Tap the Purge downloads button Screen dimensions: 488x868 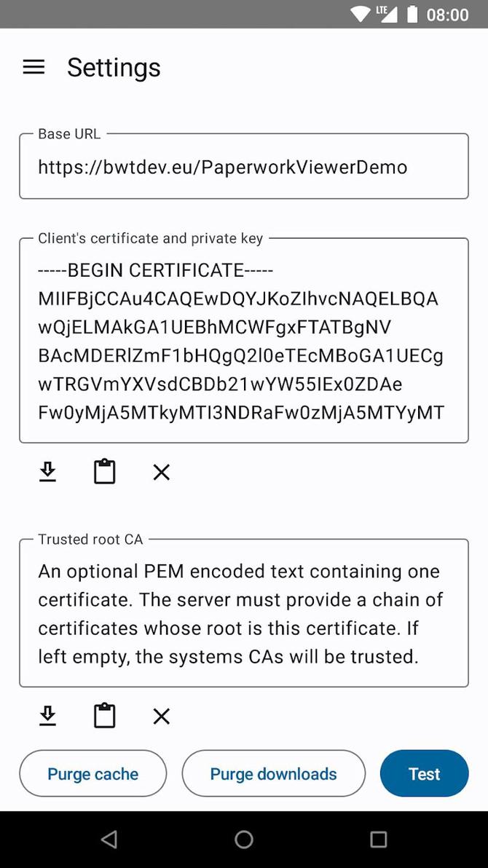[273, 773]
